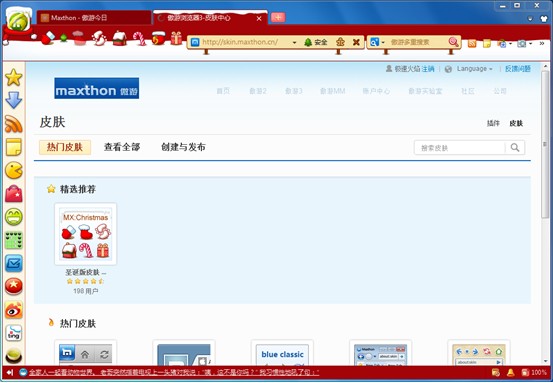
Task: Click the scrolling news headline in status bar
Action: click(174, 372)
